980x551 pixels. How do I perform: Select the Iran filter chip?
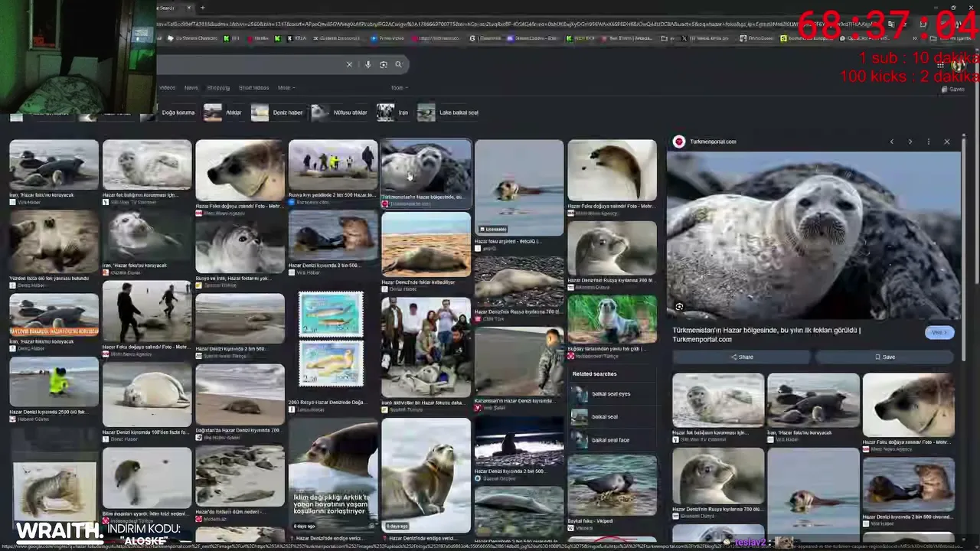(393, 112)
